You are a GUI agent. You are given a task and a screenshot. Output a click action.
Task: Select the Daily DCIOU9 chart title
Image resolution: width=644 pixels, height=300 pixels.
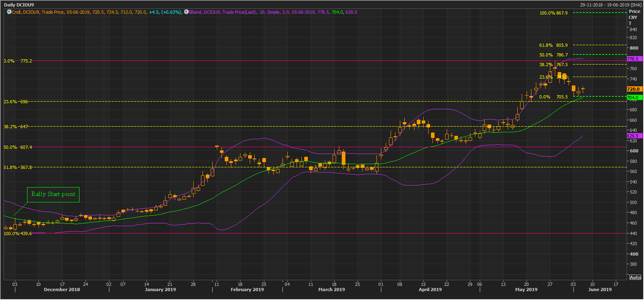19,5
